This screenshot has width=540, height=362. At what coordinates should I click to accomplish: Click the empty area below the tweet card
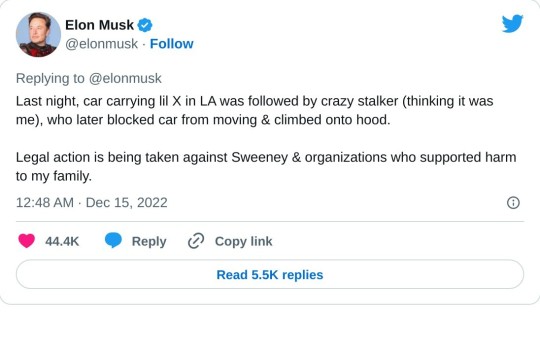270,334
